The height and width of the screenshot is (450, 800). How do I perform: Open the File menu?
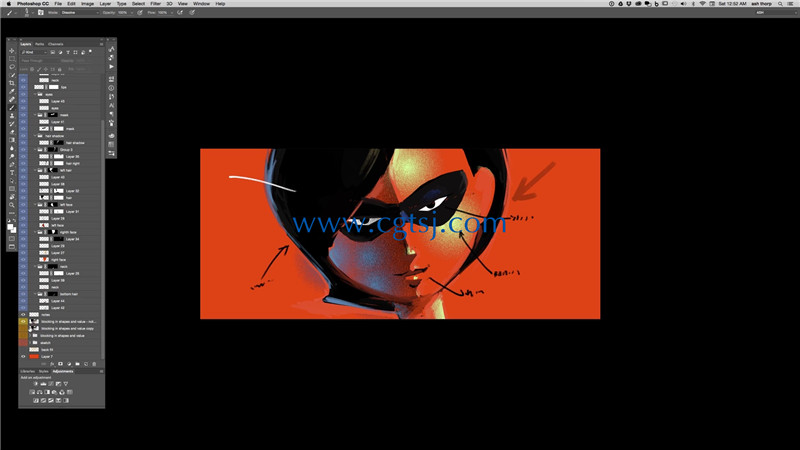point(58,4)
